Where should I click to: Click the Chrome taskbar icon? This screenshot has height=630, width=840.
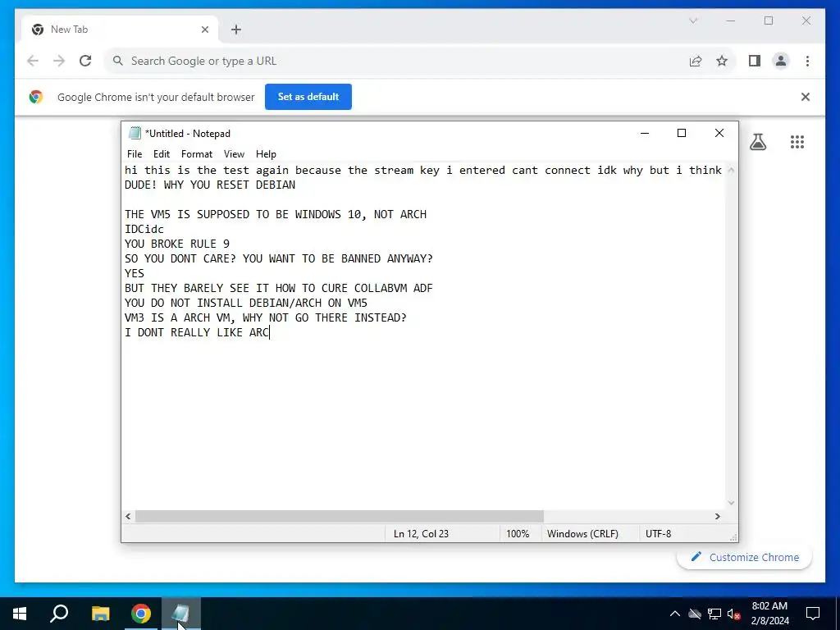(141, 614)
